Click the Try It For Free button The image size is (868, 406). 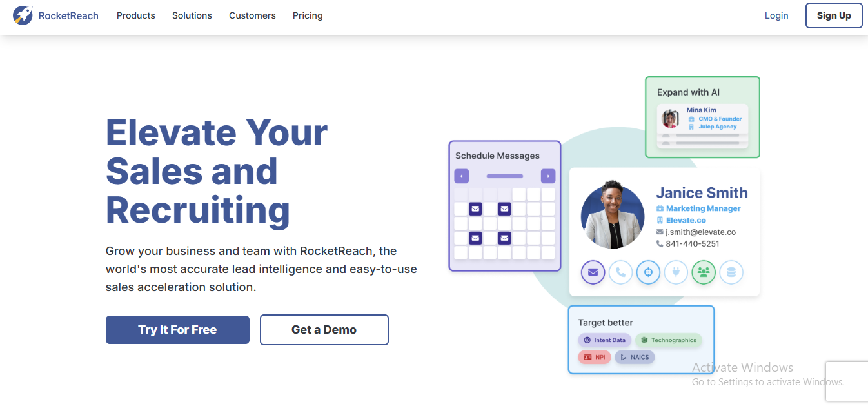coord(177,330)
